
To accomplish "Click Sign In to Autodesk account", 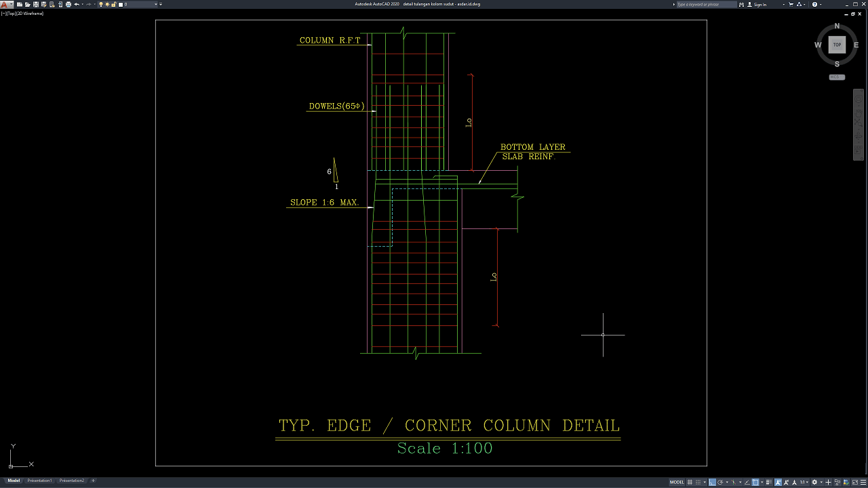I will click(x=759, y=4).
